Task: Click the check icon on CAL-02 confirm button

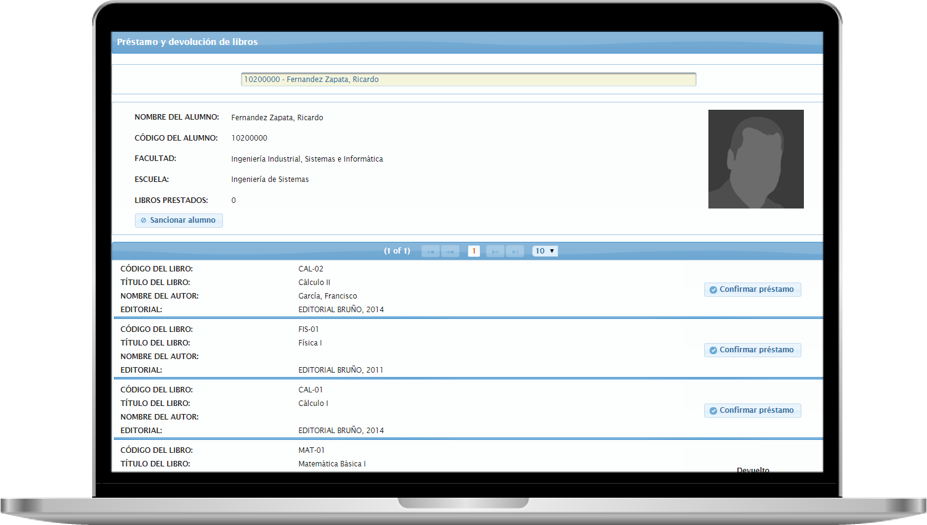Action: (712, 290)
